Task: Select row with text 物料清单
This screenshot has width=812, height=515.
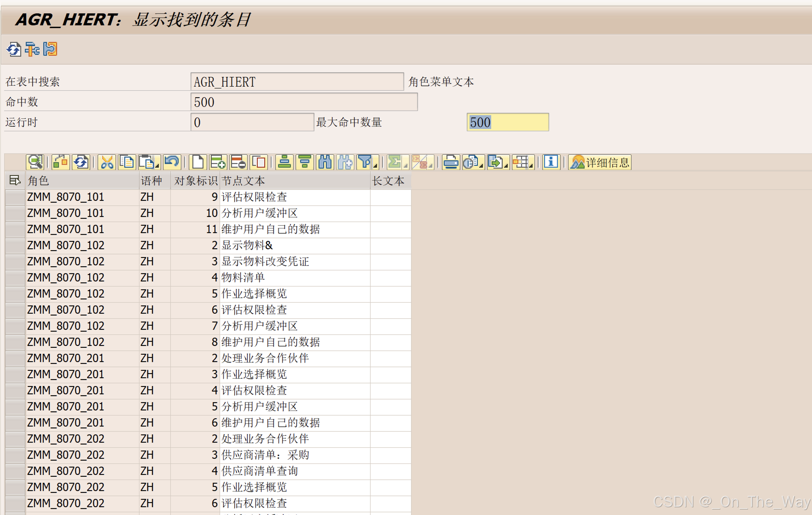Action: [x=15, y=277]
